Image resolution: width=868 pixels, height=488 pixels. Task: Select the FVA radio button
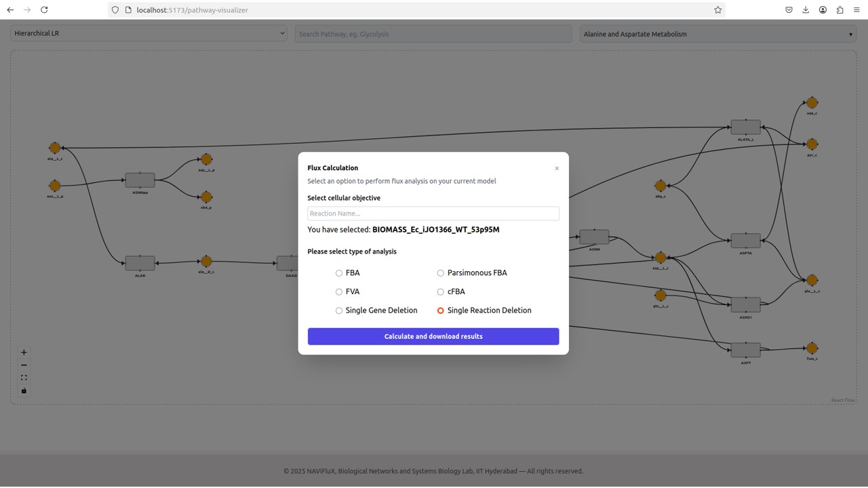339,292
